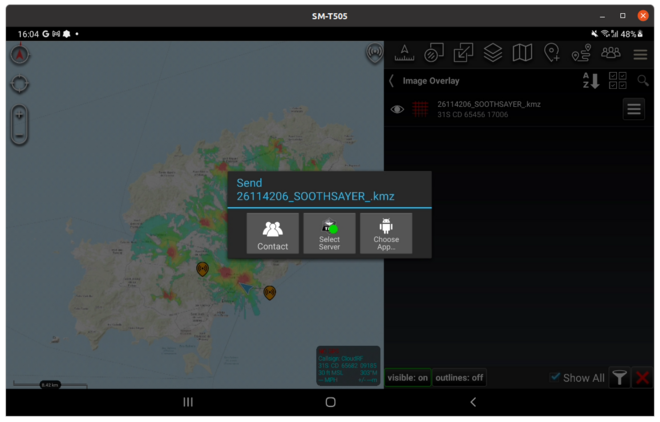Go back from Image Overlay panel
This screenshot has height=422, width=660.
(391, 81)
